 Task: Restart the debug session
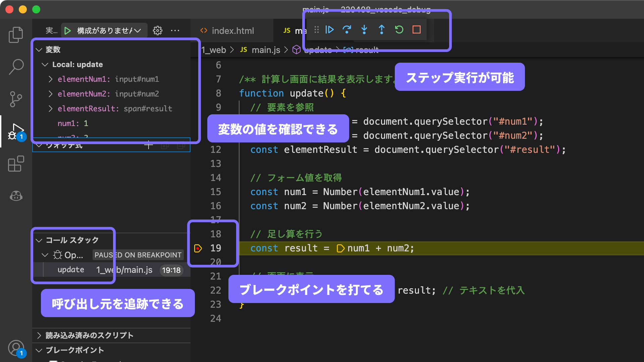click(399, 30)
